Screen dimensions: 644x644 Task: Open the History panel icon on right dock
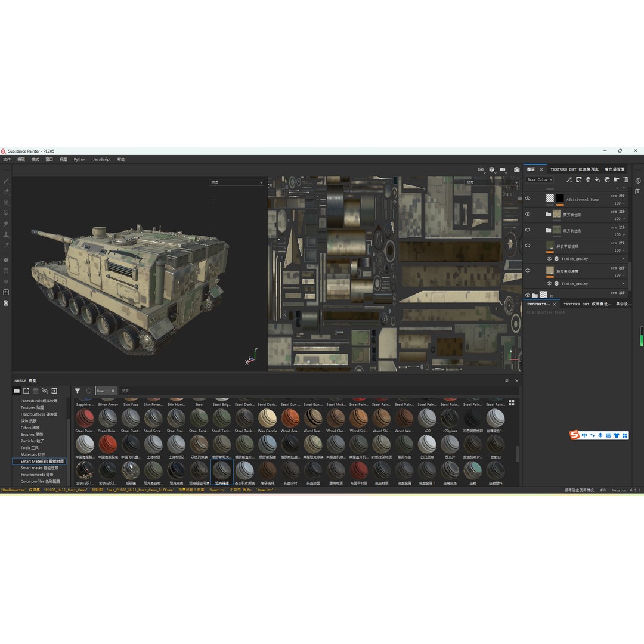(x=638, y=181)
